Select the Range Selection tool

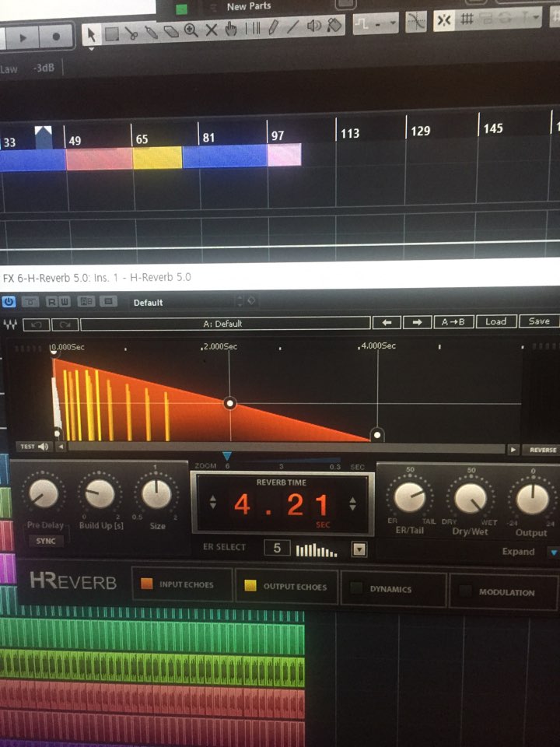coord(112,33)
